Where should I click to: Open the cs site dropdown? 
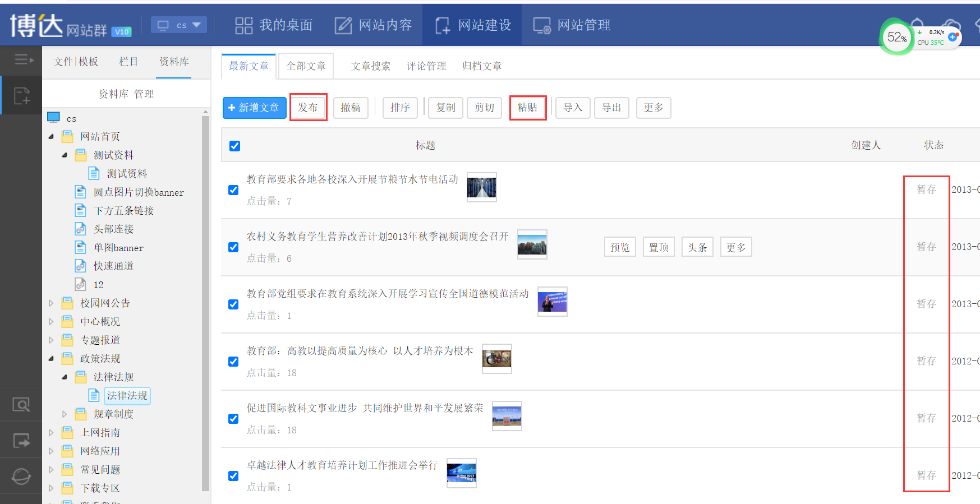point(179,25)
